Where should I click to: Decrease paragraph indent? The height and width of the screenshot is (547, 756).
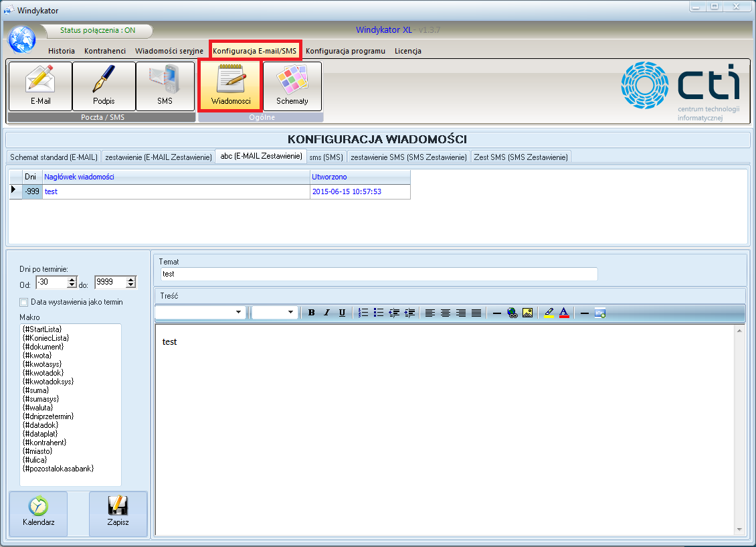(394, 313)
